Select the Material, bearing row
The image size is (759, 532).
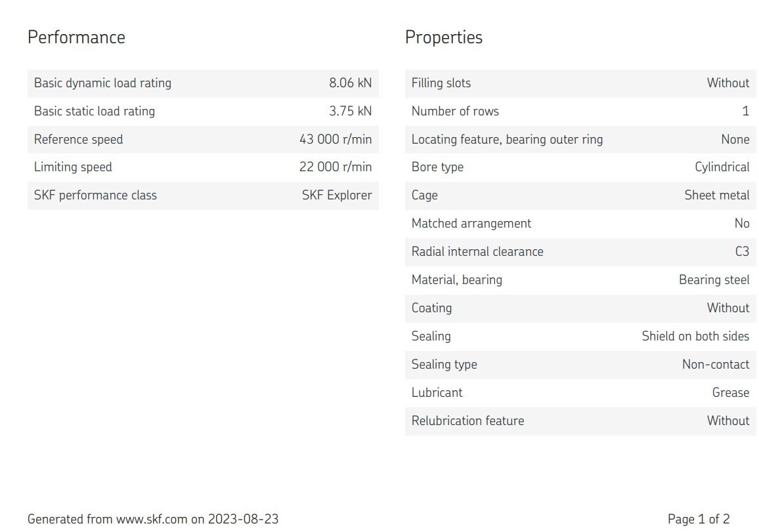(580, 280)
